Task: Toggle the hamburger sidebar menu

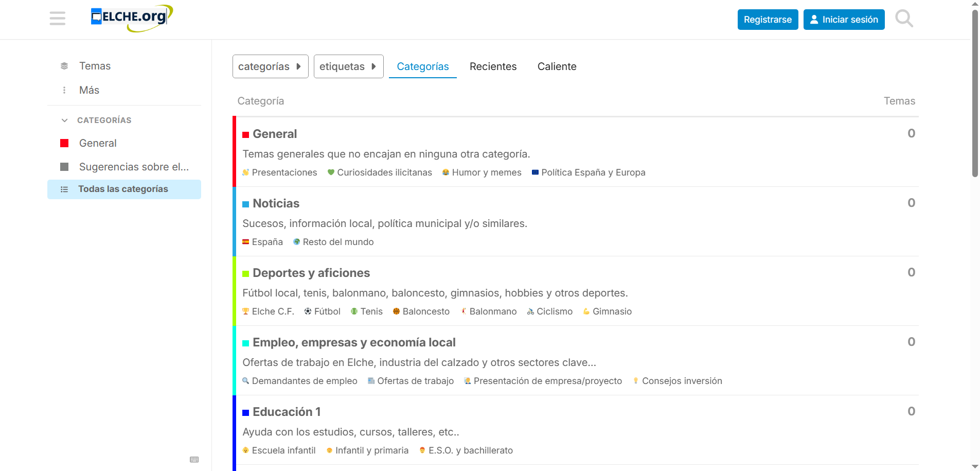Action: click(x=58, y=19)
